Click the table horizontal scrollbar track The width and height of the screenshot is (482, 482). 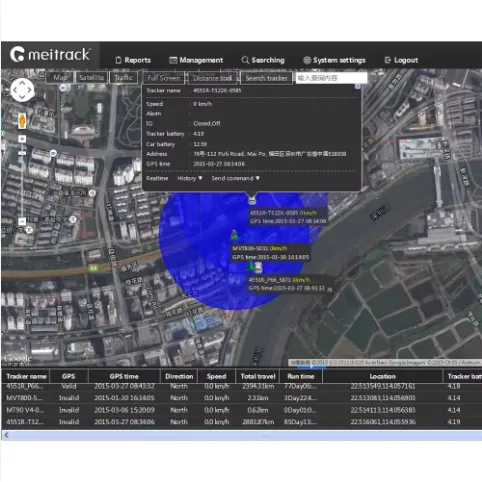tap(247, 435)
